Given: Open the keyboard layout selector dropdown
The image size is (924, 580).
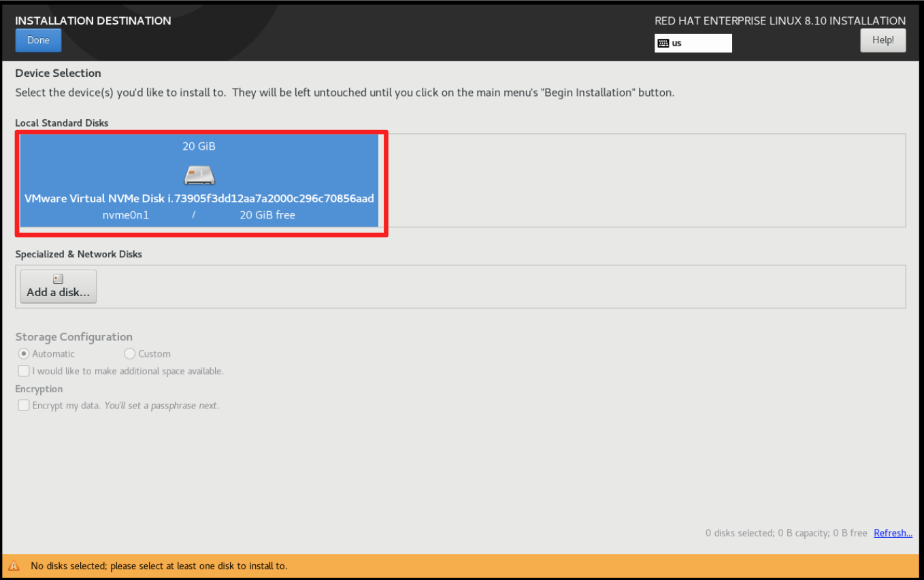Looking at the screenshot, I should 693,43.
